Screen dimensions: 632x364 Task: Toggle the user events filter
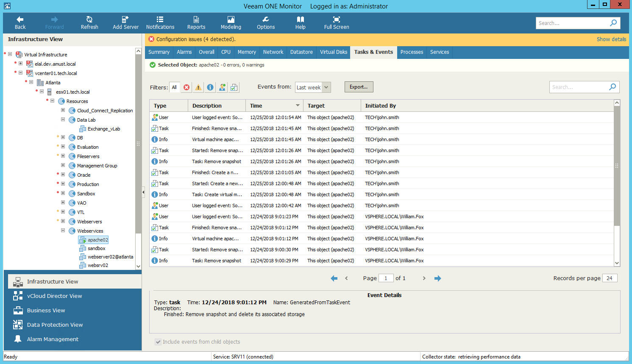(x=222, y=87)
